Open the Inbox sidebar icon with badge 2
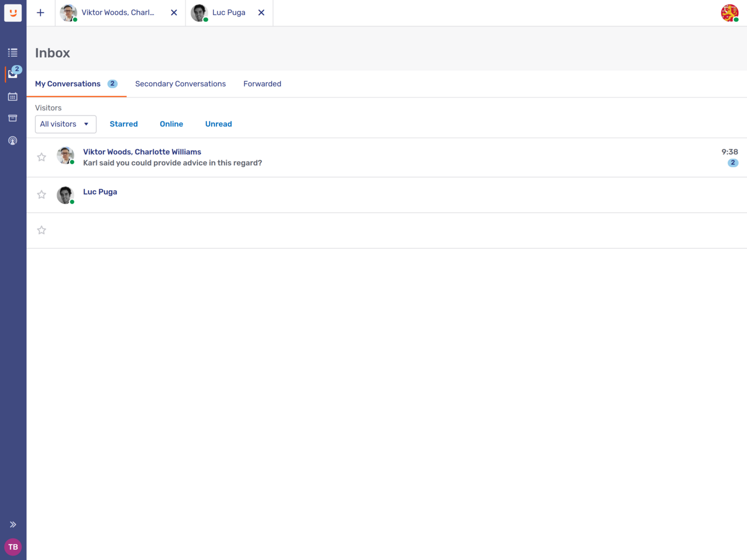Image resolution: width=747 pixels, height=560 pixels. (x=13, y=74)
